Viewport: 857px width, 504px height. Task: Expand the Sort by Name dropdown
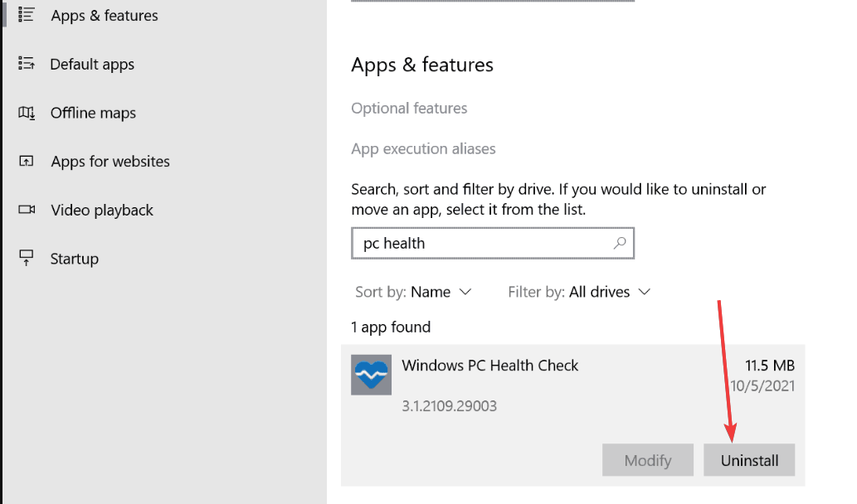[413, 292]
